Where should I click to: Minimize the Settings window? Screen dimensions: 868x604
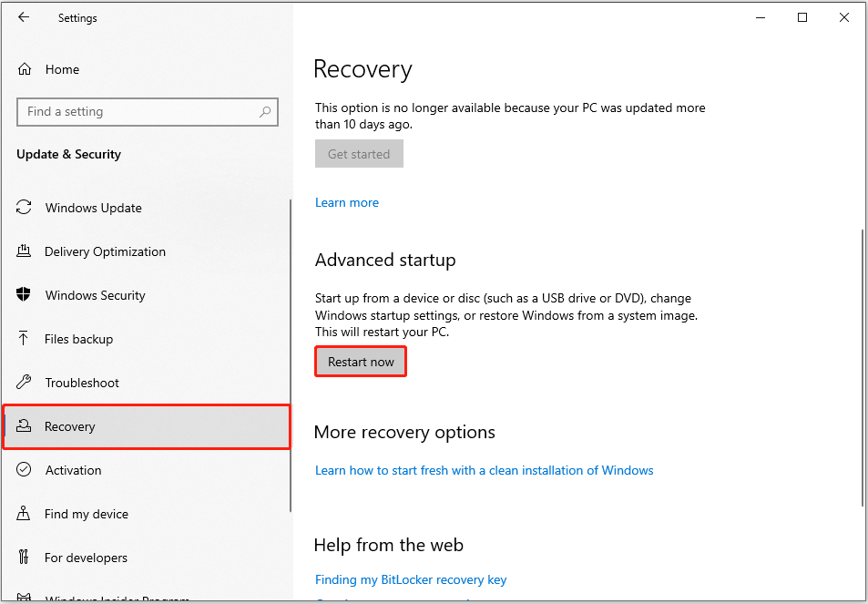[x=761, y=17]
